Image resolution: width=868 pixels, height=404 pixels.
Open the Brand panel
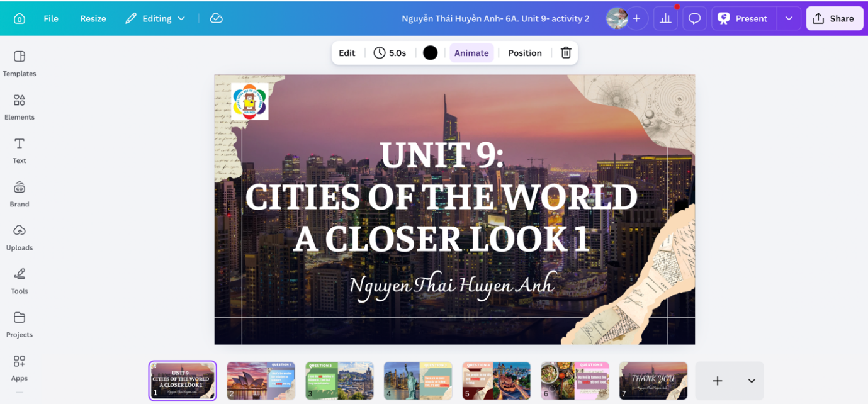pos(20,194)
